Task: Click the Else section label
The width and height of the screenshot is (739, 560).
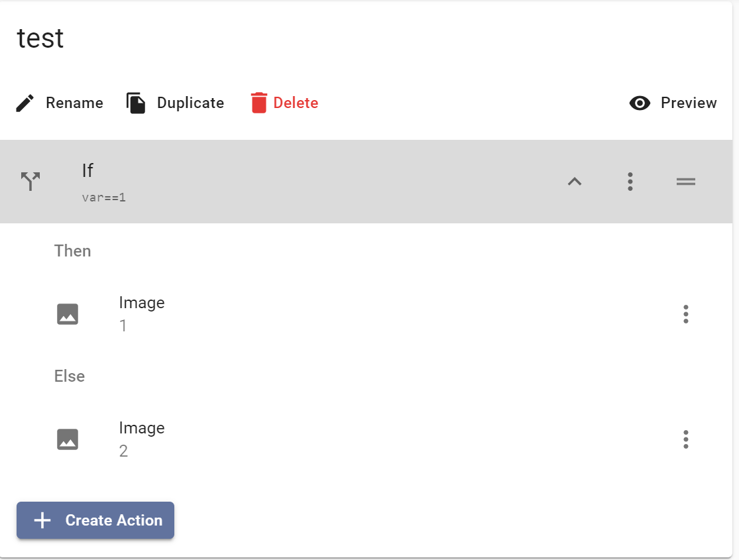Action: pyautogui.click(x=70, y=376)
